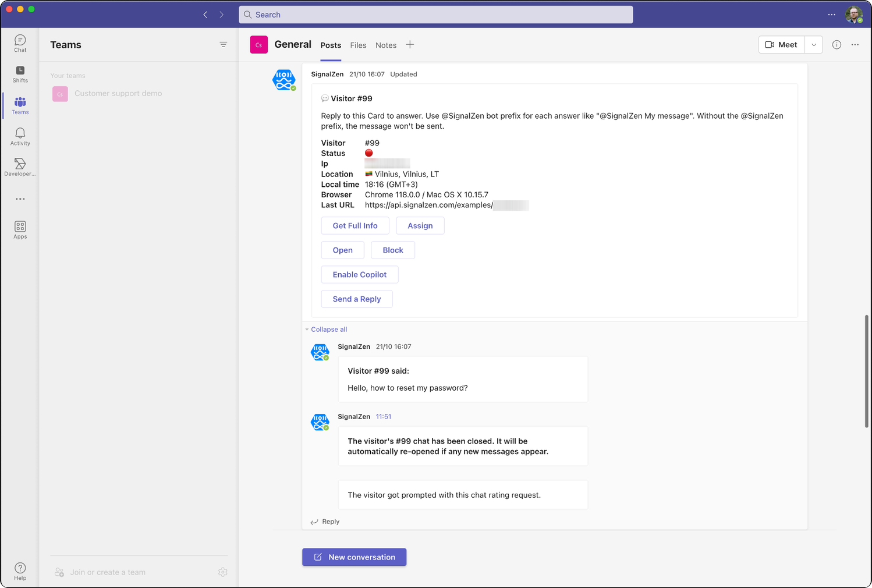Open the Chat section in sidebar
Screen dimensions: 872x588
[20, 44]
